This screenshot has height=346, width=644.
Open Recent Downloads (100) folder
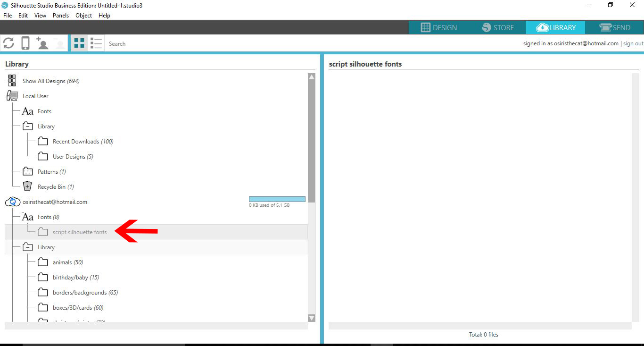[83, 142]
